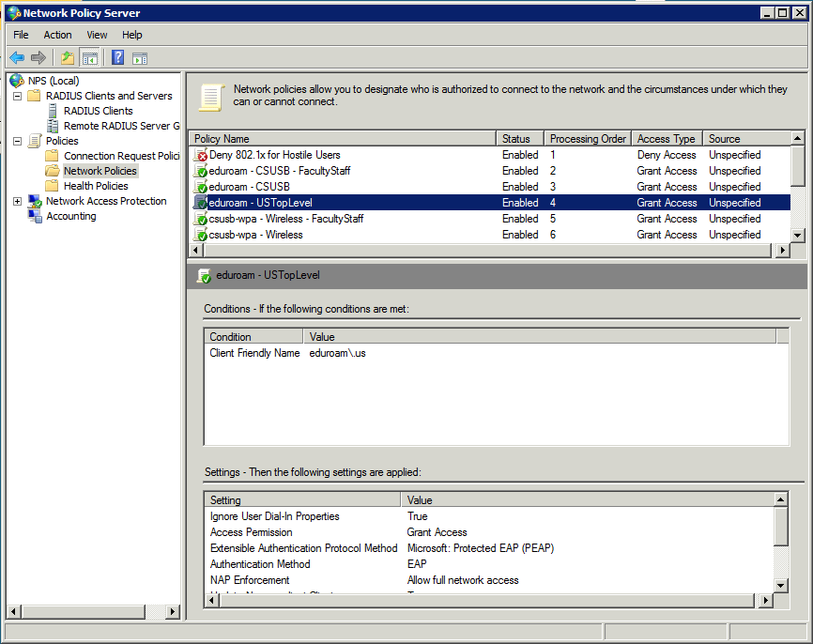The width and height of the screenshot is (813, 644).
Task: Select Connection Request Policies tree item
Action: 121,156
